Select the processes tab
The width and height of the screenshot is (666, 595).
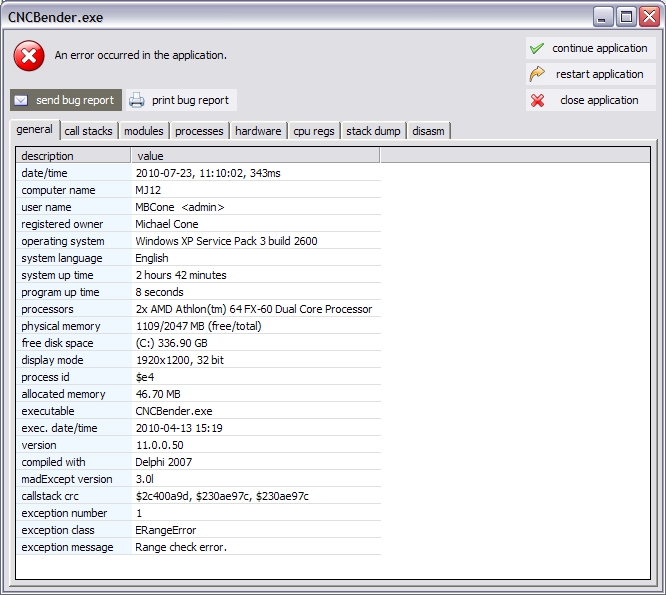click(199, 131)
